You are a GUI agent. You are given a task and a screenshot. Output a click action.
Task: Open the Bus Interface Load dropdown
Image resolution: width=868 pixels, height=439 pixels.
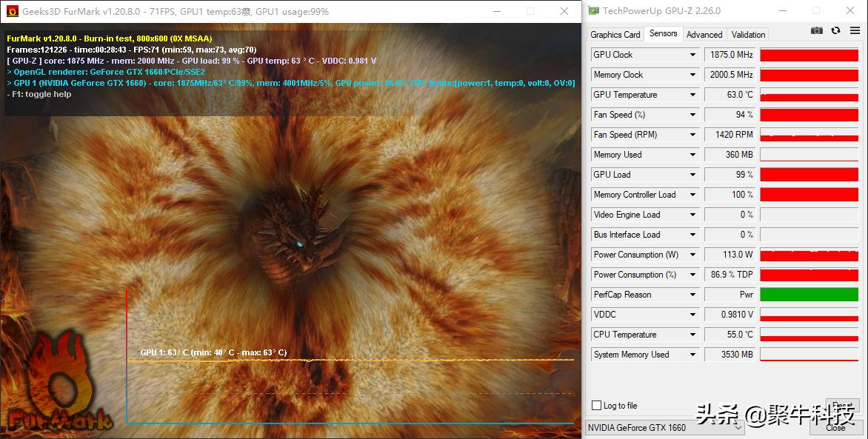pyautogui.click(x=692, y=235)
